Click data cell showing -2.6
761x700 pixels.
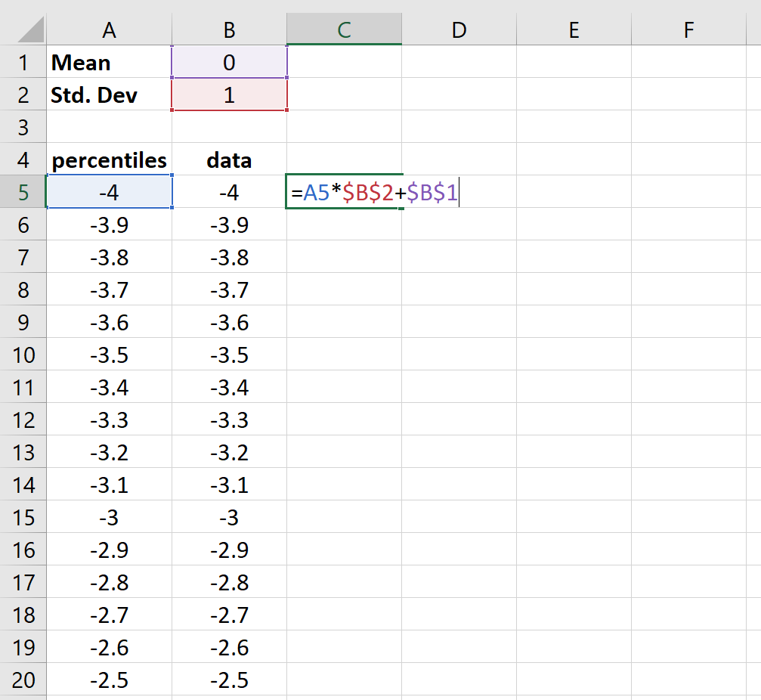tap(229, 648)
